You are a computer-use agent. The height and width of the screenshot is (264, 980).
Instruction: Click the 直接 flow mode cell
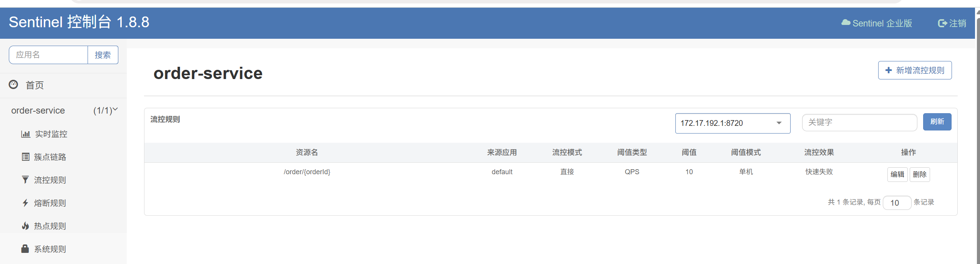tap(567, 172)
